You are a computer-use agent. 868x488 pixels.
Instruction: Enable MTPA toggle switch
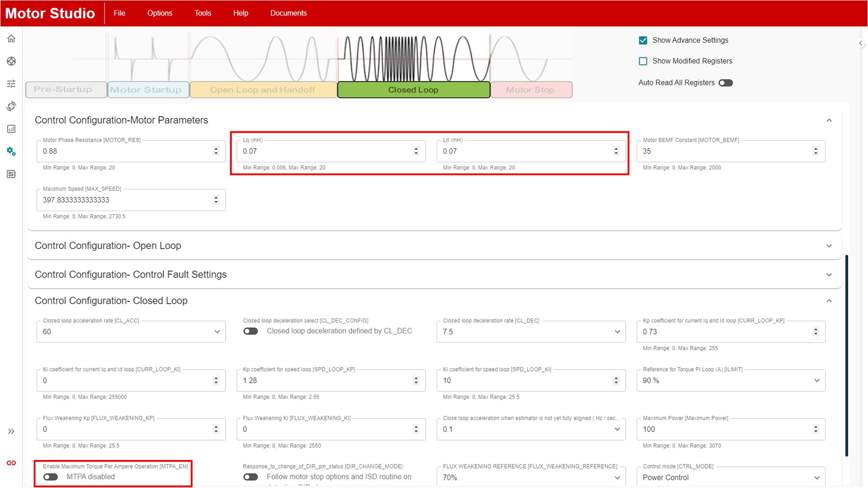point(51,477)
